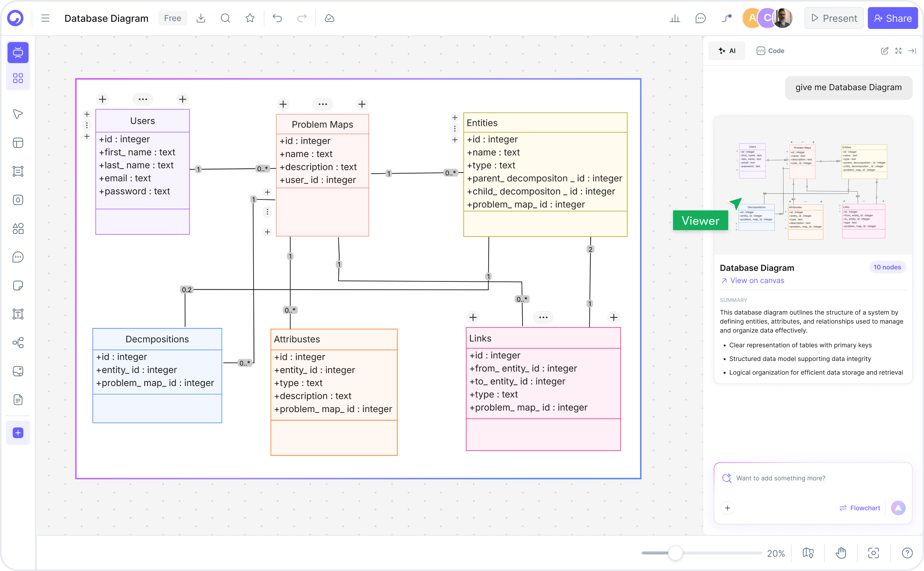Image resolution: width=924 pixels, height=571 pixels.
Task: Click the Free plan badge
Action: pos(172,18)
